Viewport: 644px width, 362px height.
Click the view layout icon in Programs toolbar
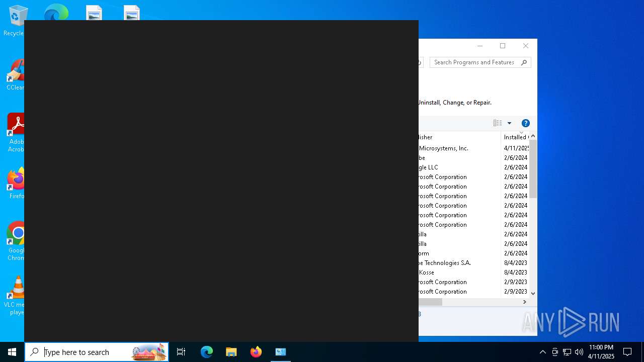(x=498, y=123)
